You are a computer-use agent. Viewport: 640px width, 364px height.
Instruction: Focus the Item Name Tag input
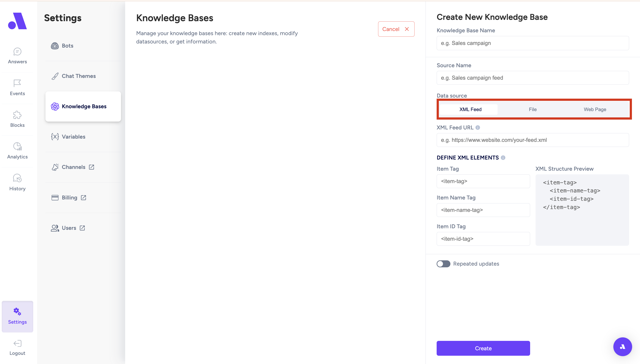tap(483, 210)
